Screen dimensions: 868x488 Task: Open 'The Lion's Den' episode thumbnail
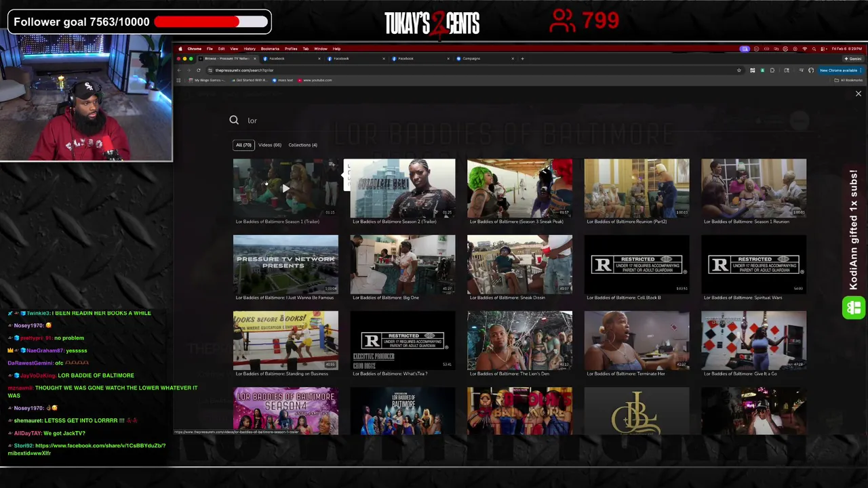click(x=519, y=340)
